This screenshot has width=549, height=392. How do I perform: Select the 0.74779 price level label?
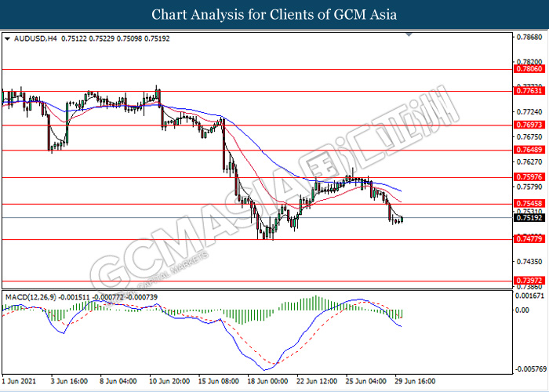[x=529, y=239]
